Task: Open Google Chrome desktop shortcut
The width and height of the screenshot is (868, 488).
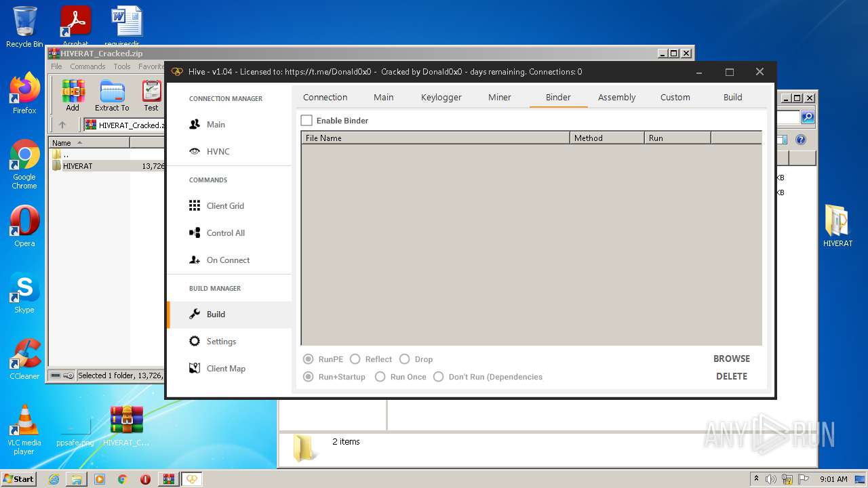Action: pos(24,165)
